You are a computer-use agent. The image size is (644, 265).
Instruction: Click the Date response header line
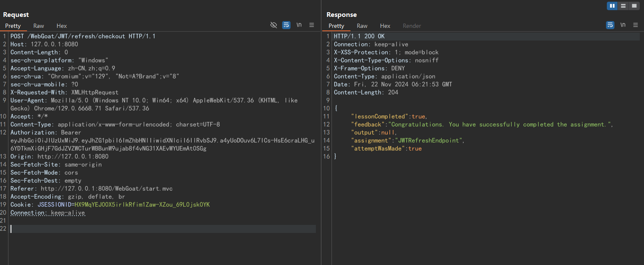(x=393, y=84)
